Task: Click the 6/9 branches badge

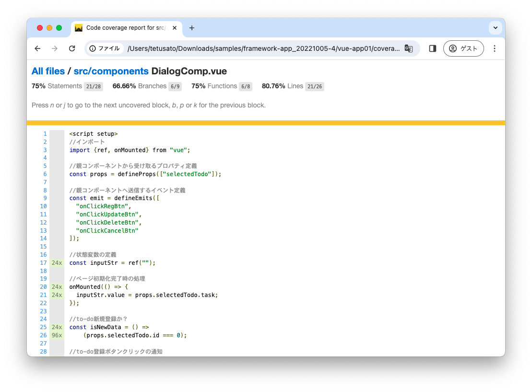Action: [175, 86]
